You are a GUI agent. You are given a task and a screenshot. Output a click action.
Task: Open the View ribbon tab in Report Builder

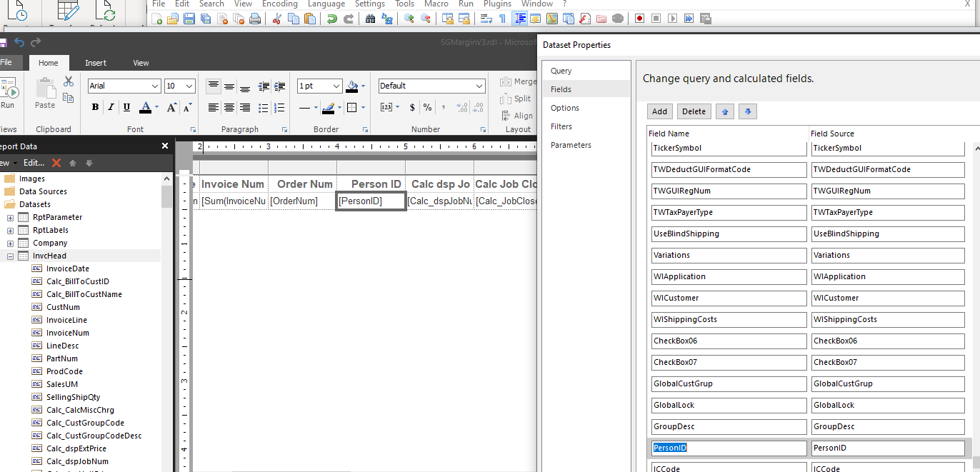141,63
